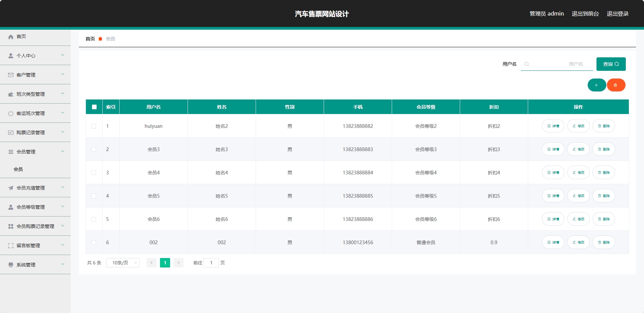Click the green plus add-member icon button
Viewport: 644px width, 313px height.
pyautogui.click(x=597, y=85)
